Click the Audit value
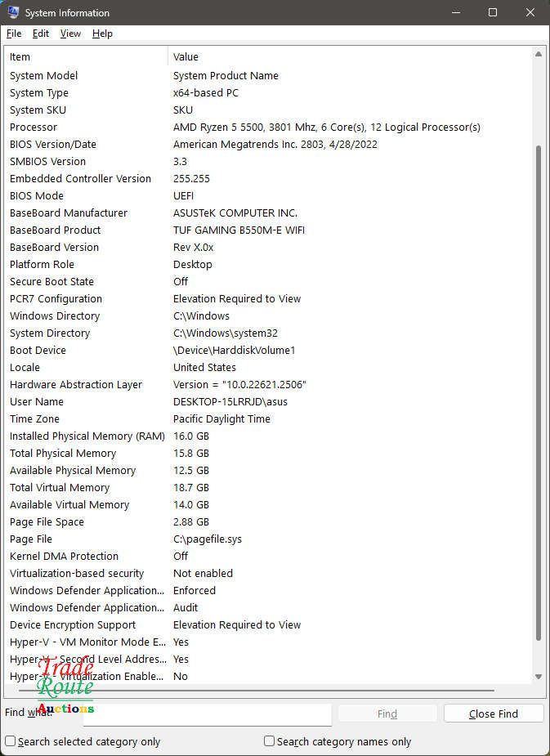Image resolution: width=550 pixels, height=756 pixels. pos(186,607)
